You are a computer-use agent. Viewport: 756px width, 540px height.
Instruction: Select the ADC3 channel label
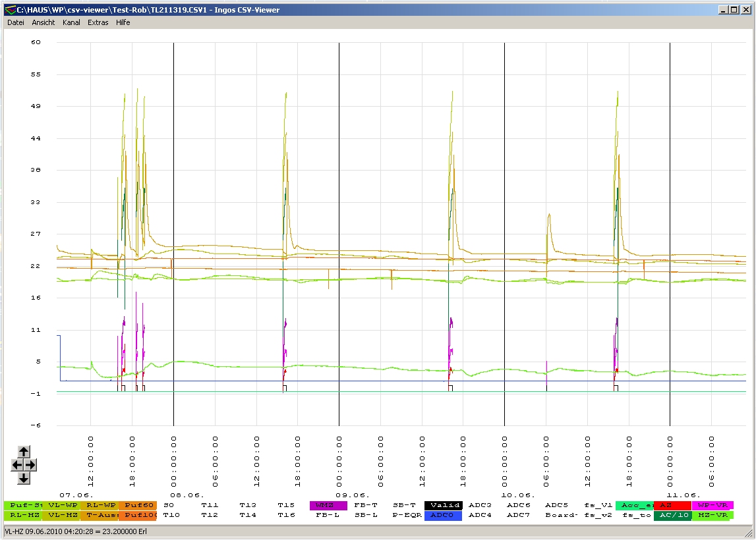[480, 505]
